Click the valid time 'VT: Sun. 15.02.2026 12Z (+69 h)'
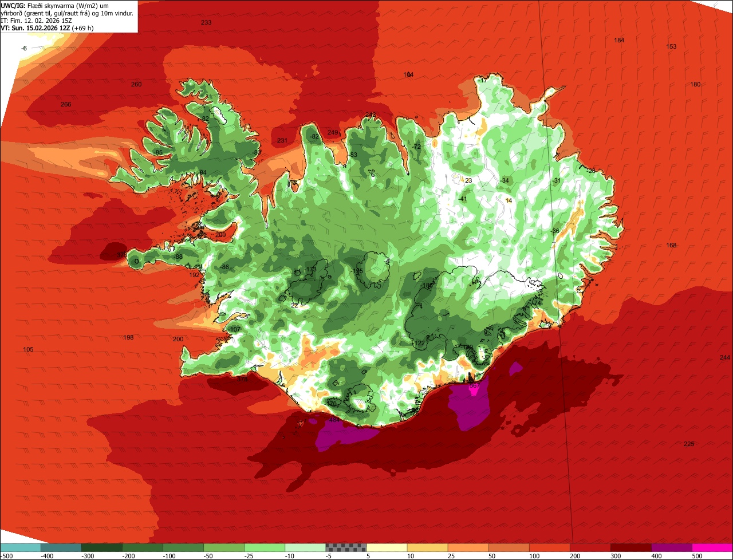Image resolution: width=733 pixels, height=560 pixels. (x=47, y=27)
